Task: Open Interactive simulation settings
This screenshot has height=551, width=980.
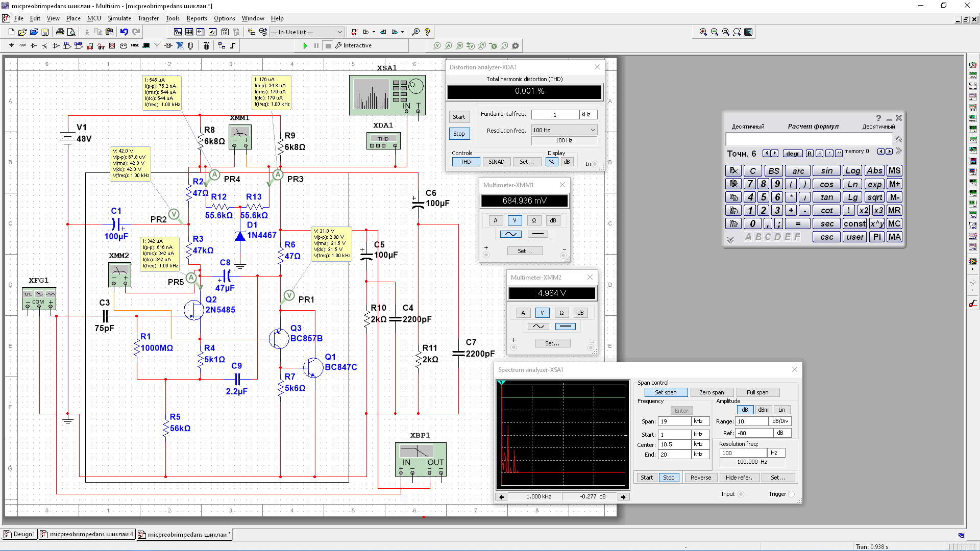Action: (x=353, y=46)
